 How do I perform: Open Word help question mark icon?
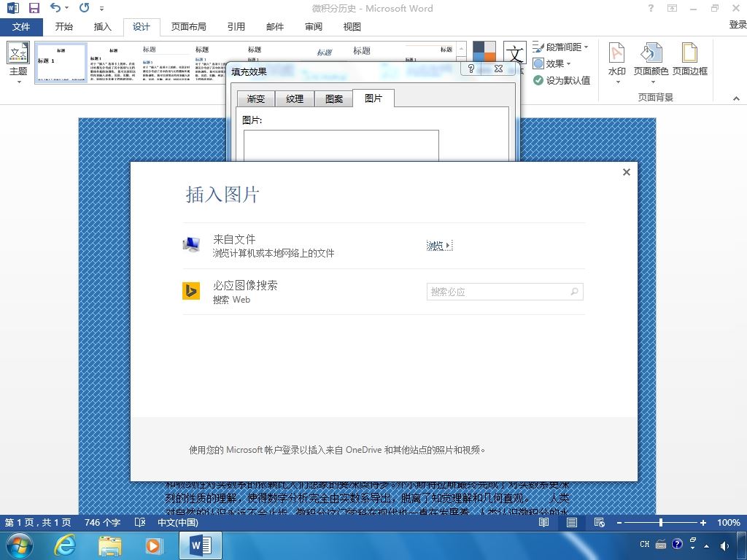point(651,8)
